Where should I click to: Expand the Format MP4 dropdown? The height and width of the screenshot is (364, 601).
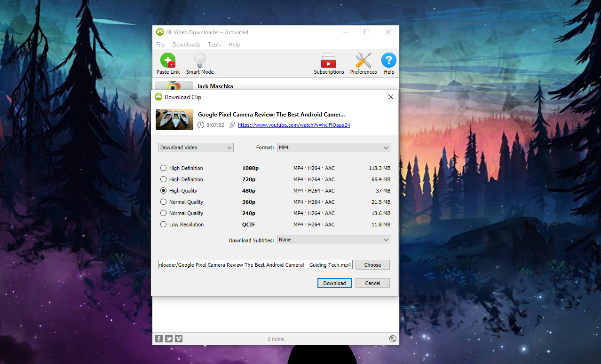point(333,147)
